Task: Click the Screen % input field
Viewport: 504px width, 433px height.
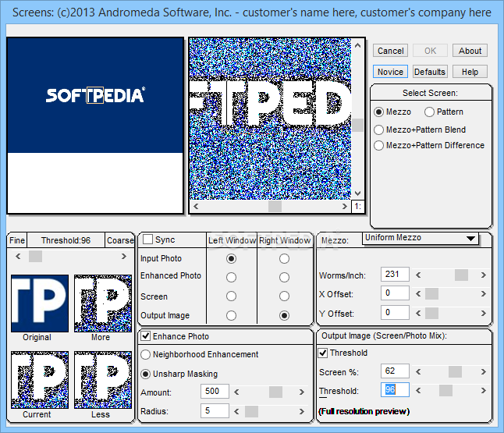Action: pyautogui.click(x=395, y=371)
